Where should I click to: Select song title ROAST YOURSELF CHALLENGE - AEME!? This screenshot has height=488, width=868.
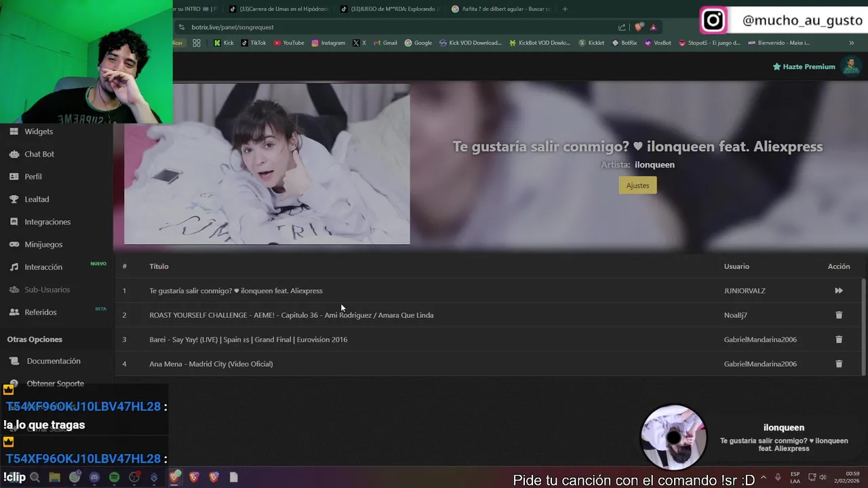pyautogui.click(x=292, y=315)
